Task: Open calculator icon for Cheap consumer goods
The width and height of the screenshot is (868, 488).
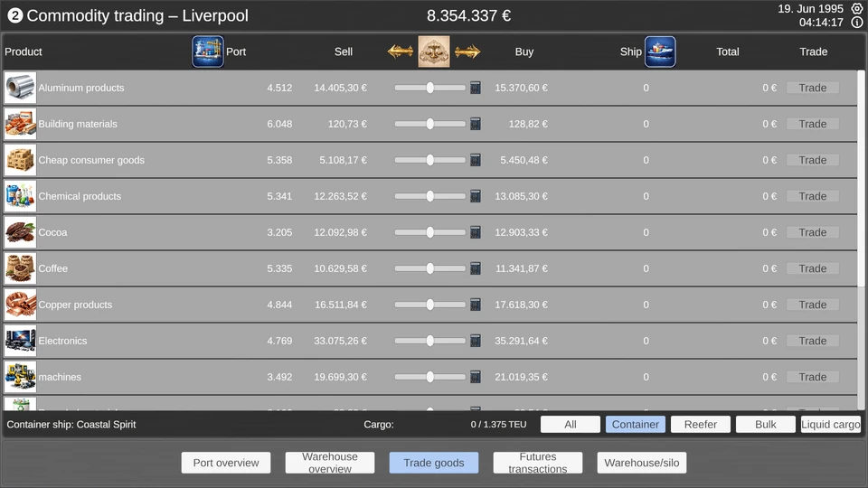Action: [475, 160]
